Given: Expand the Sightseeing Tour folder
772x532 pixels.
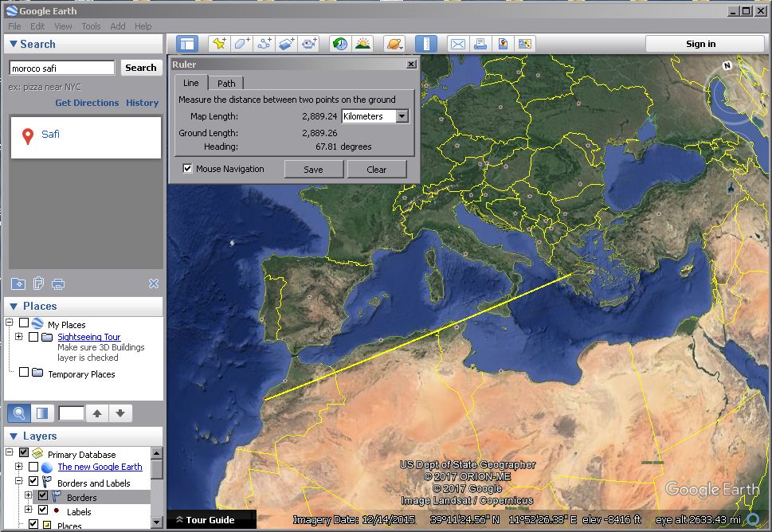Looking at the screenshot, I should [18, 337].
